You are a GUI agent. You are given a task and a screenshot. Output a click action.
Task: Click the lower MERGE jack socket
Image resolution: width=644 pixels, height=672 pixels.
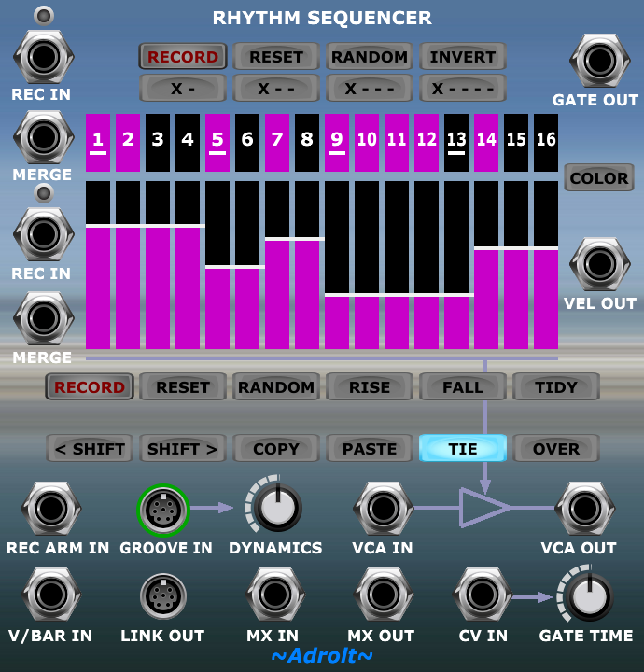coord(43,318)
